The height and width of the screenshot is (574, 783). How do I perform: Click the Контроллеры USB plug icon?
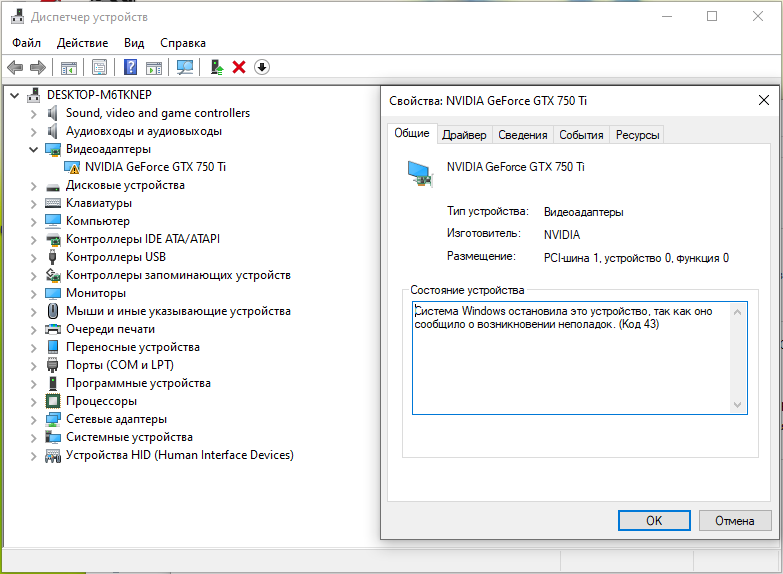pos(52,257)
